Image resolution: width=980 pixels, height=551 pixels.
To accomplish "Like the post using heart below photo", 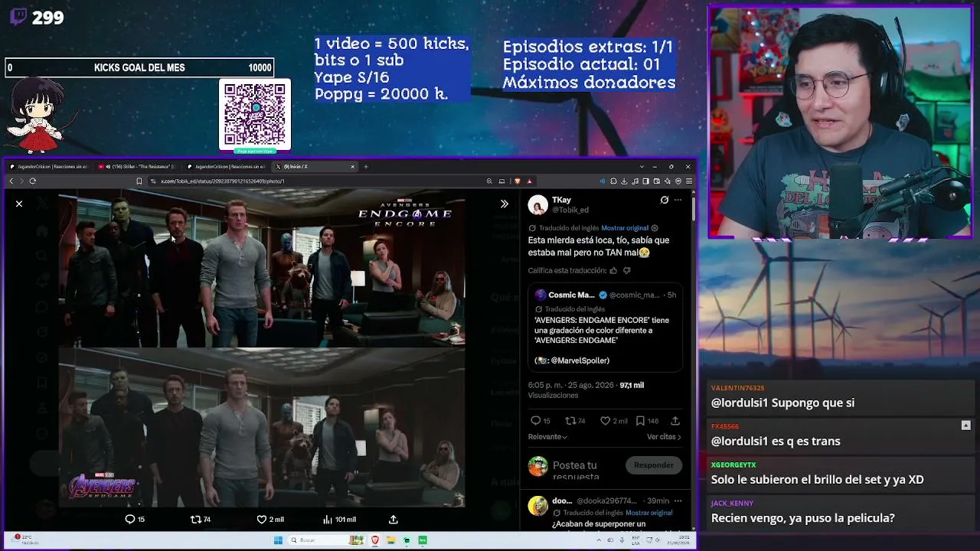I will pos(261,519).
